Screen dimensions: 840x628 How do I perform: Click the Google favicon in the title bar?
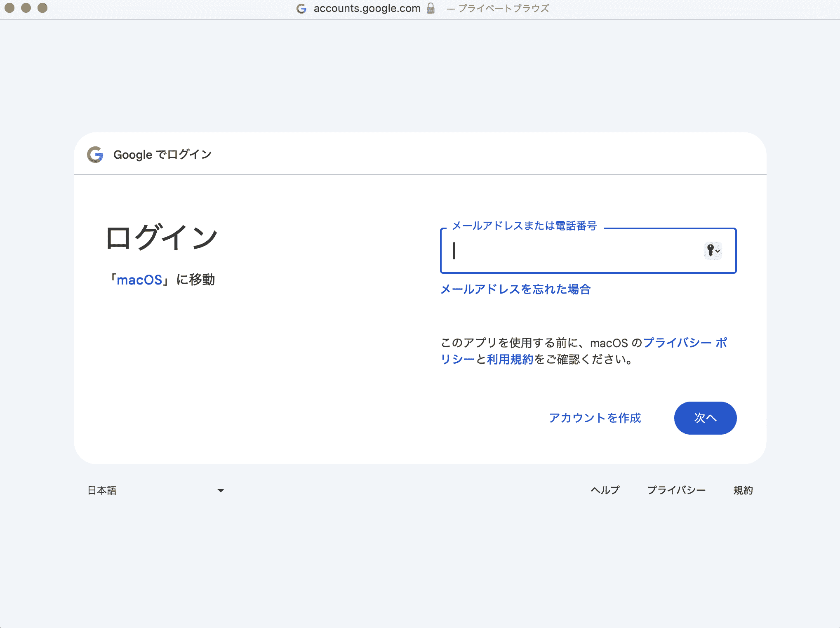point(301,9)
